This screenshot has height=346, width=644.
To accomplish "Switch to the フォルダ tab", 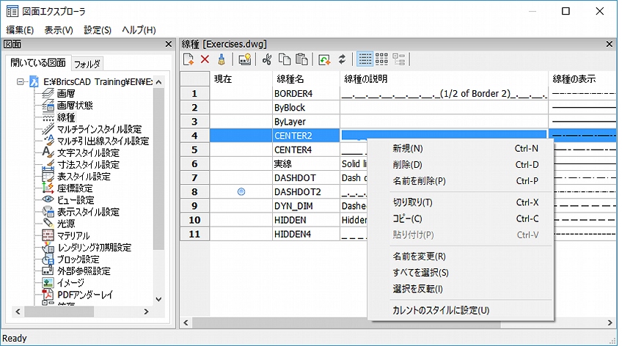I will [x=87, y=64].
